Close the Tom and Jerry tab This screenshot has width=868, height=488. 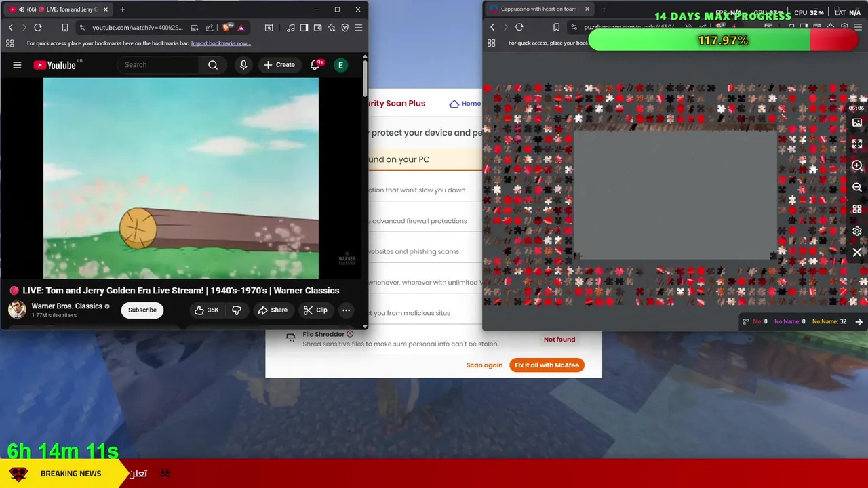[x=106, y=9]
